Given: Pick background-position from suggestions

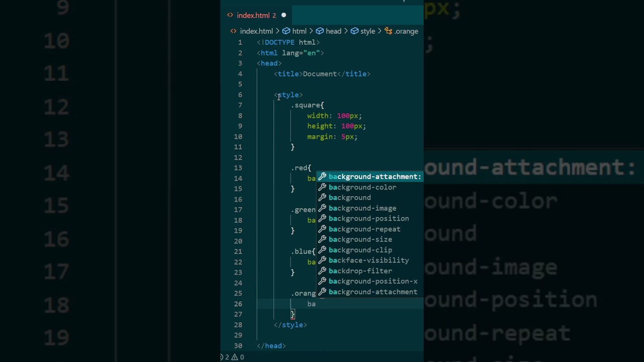Looking at the screenshot, I should click(370, 219).
